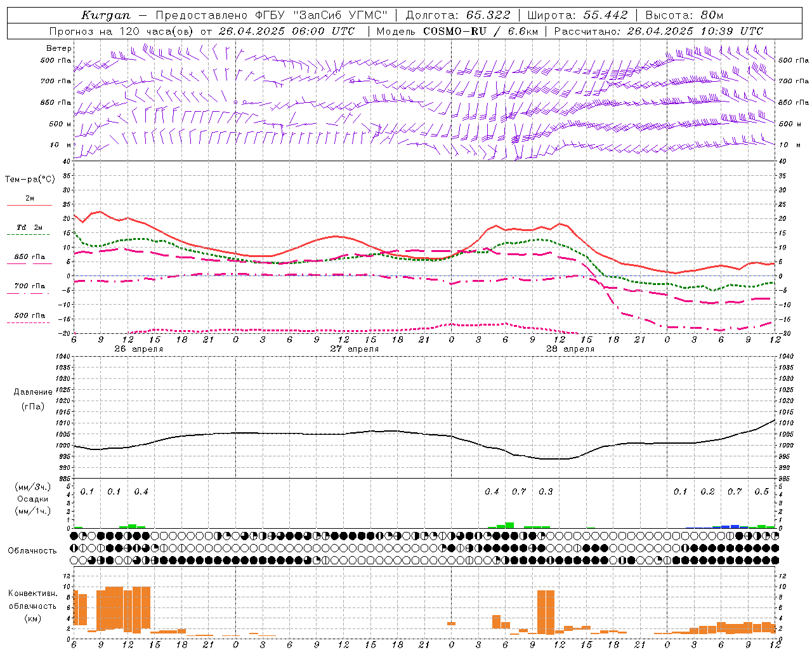Click the Тем-ра(°C) axis title
Viewport: 812px width, 650px height.
pos(30,180)
